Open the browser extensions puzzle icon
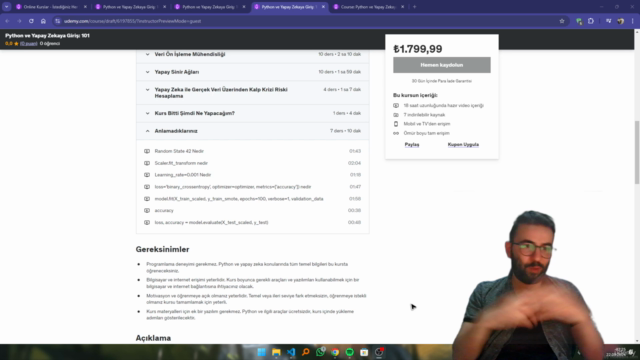The height and width of the screenshot is (360, 640). pos(591,21)
